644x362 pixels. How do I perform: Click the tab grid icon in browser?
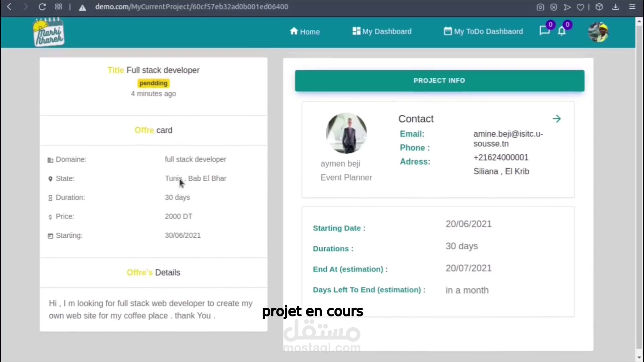pos(59,7)
